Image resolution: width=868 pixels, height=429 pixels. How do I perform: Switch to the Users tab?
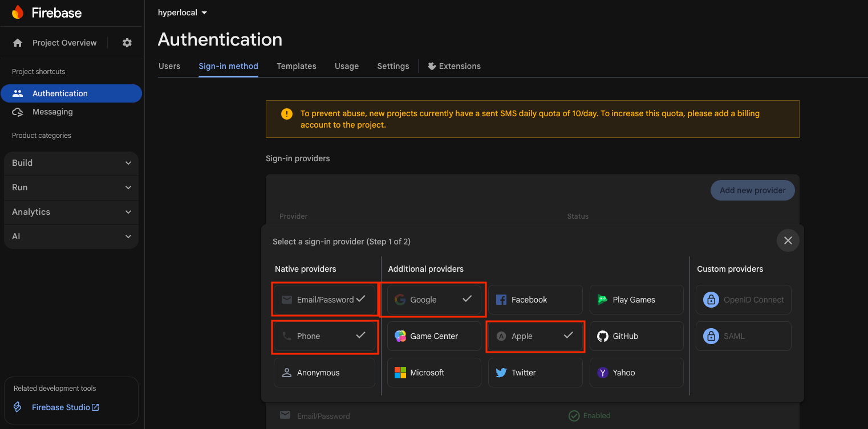(x=169, y=66)
